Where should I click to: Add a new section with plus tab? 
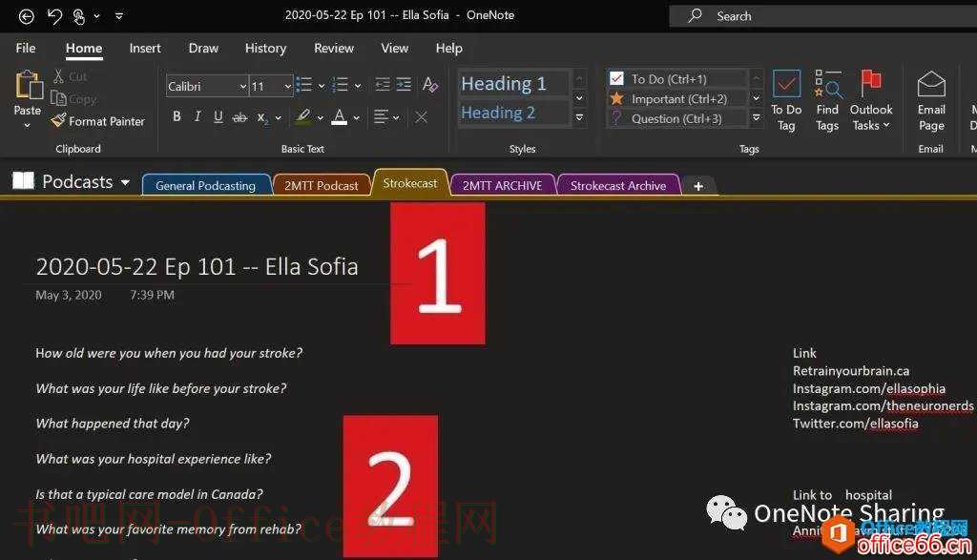[x=698, y=186]
